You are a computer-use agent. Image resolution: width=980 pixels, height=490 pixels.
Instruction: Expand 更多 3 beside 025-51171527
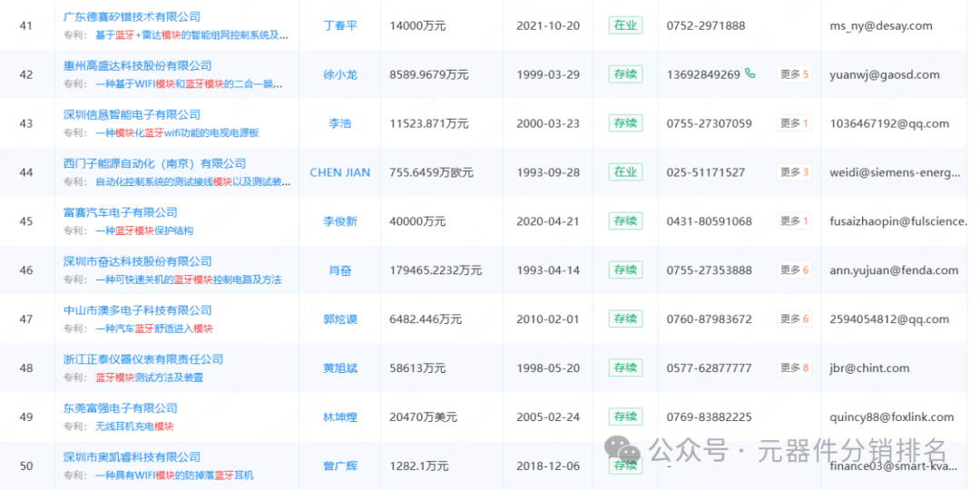pyautogui.click(x=794, y=171)
